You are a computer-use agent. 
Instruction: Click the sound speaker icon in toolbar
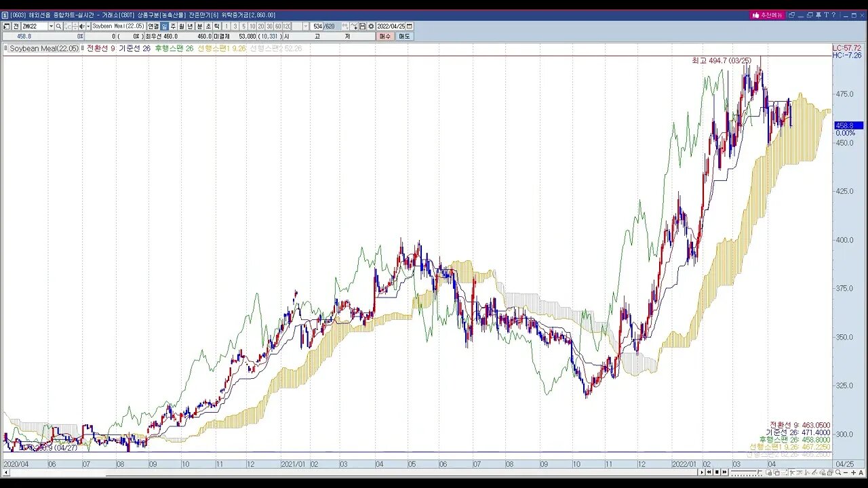pos(81,26)
